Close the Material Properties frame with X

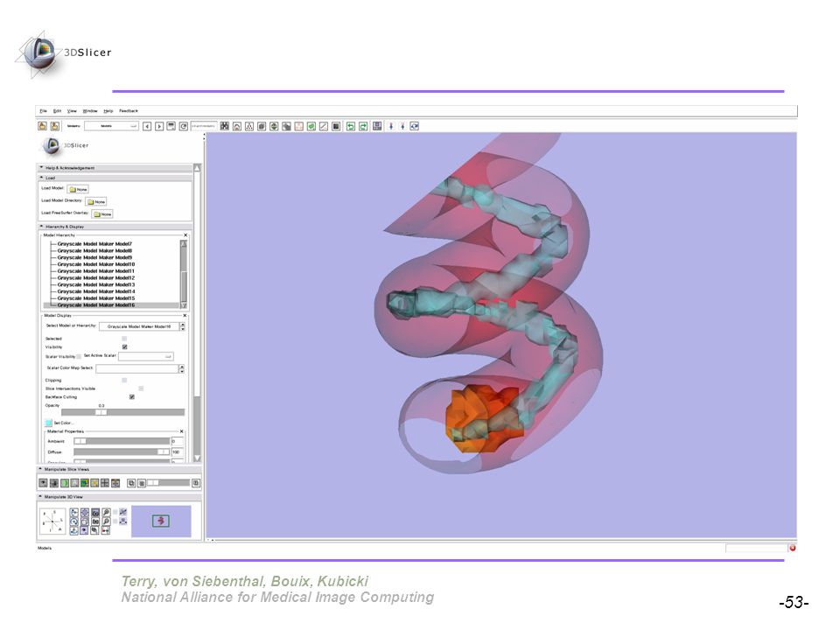(182, 431)
